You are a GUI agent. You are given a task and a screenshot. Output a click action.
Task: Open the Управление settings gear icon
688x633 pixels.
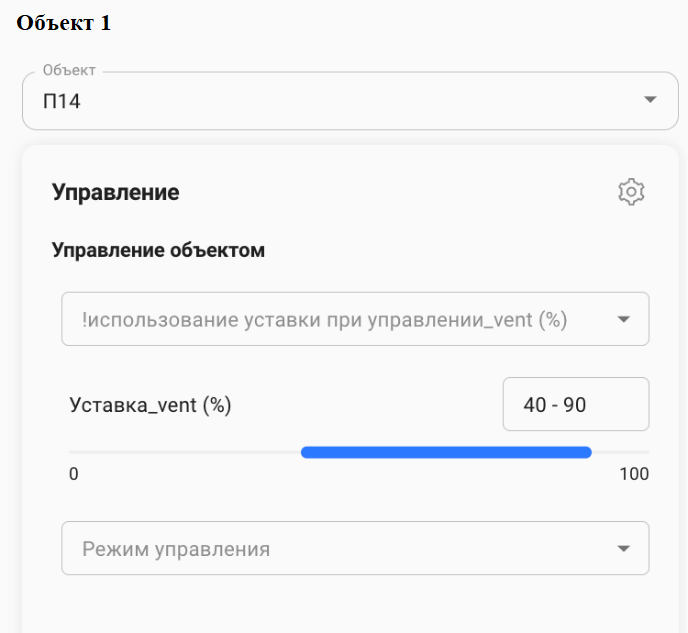click(631, 192)
